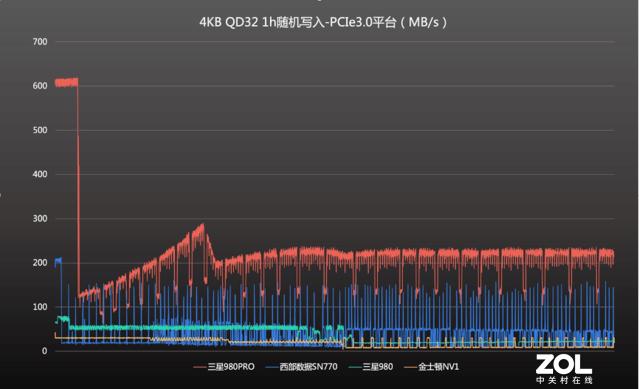Select the 金士顿NV1 legend label
The height and width of the screenshot is (389, 639).
[438, 367]
